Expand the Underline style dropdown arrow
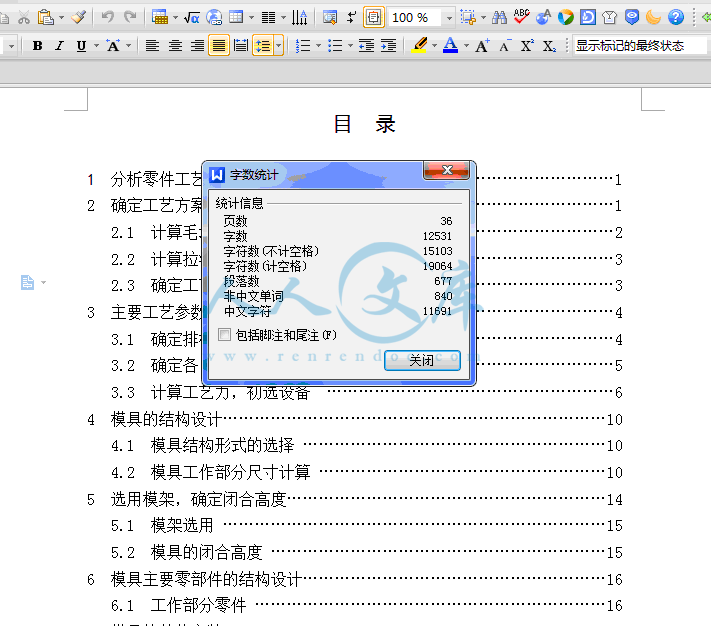711x626 pixels. [x=96, y=46]
